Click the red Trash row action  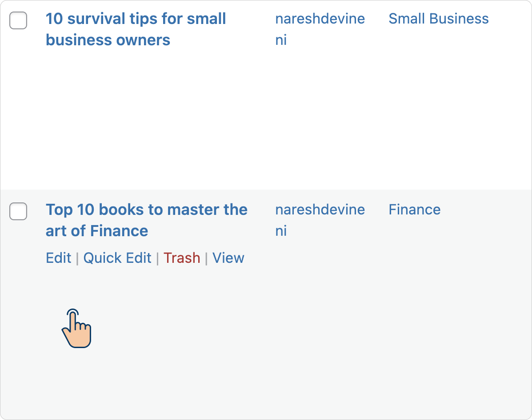(x=182, y=258)
